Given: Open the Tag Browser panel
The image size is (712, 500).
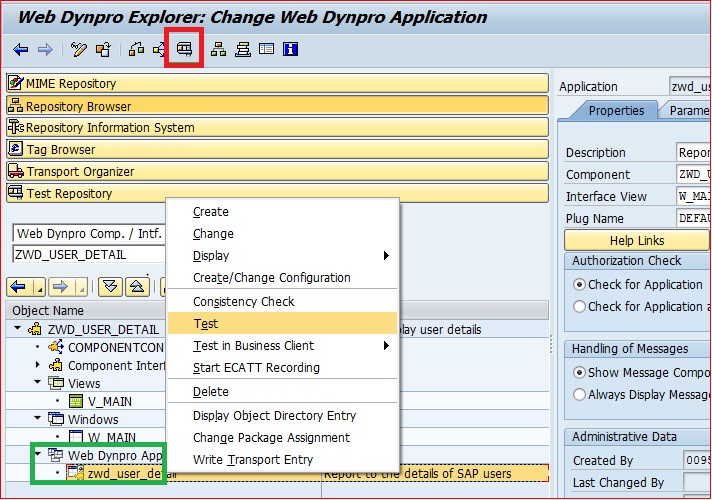Looking at the screenshot, I should coord(277,149).
